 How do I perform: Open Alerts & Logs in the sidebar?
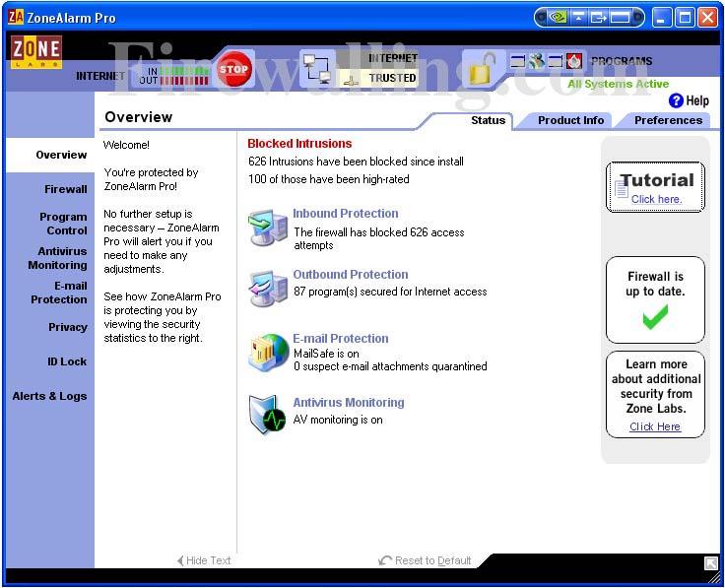tap(49, 396)
